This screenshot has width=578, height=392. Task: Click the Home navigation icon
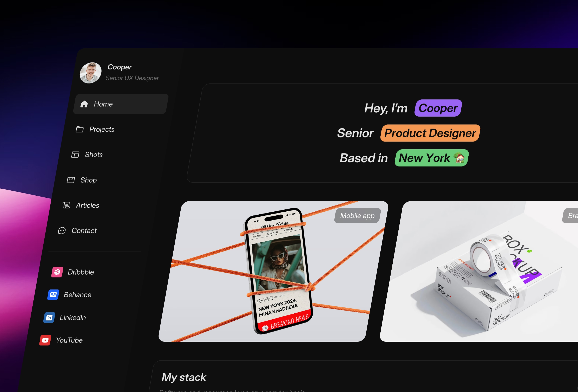point(84,104)
